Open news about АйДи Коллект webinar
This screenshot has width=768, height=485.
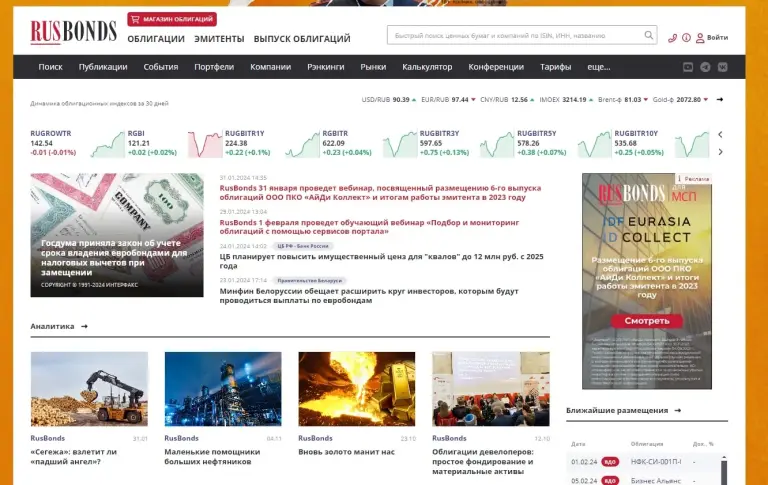point(380,193)
